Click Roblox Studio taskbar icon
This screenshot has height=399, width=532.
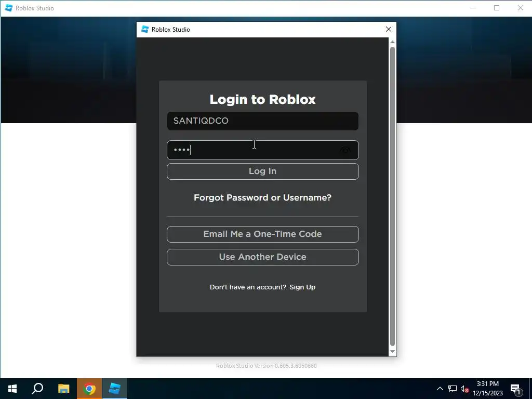115,389
